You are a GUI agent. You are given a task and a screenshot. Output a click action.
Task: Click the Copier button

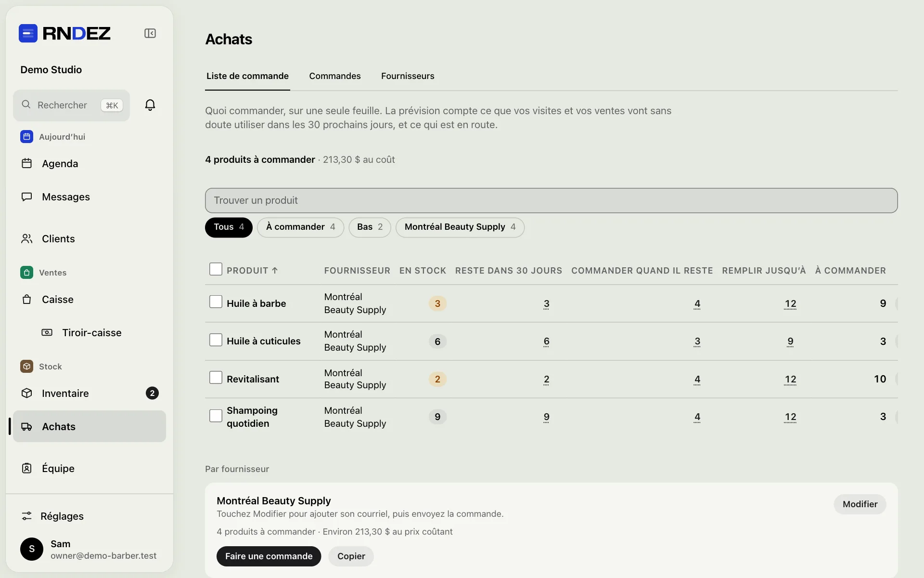point(351,556)
